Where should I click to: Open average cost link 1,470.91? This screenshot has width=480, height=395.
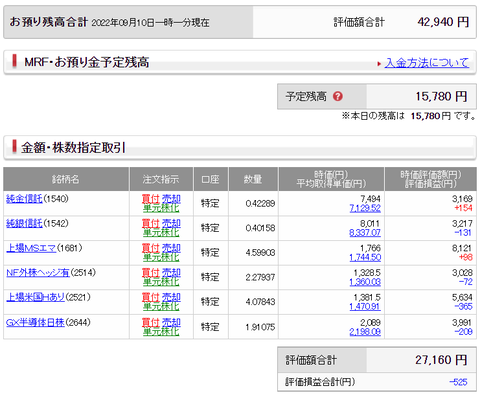click(365, 307)
